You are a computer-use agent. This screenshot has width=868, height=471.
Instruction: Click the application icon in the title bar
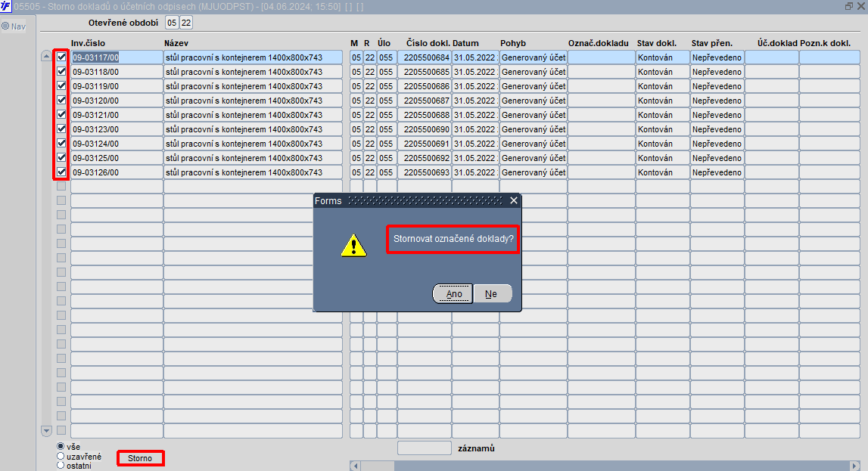[5, 6]
